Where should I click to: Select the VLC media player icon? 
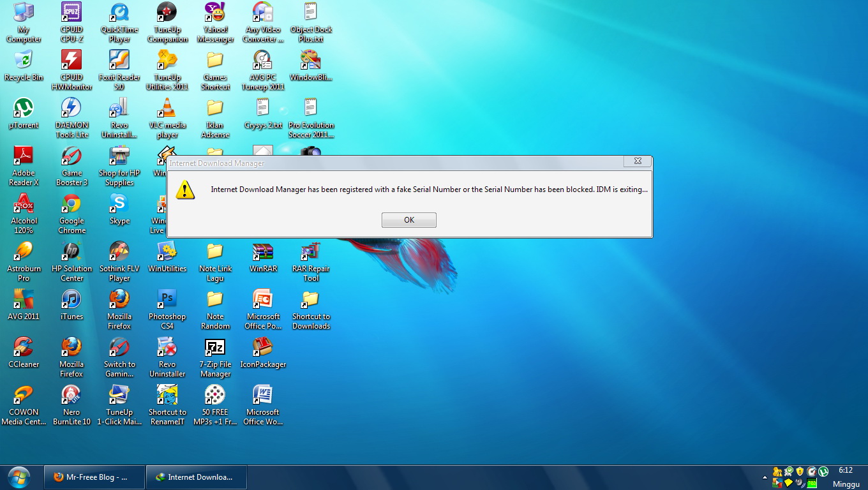coord(167,118)
